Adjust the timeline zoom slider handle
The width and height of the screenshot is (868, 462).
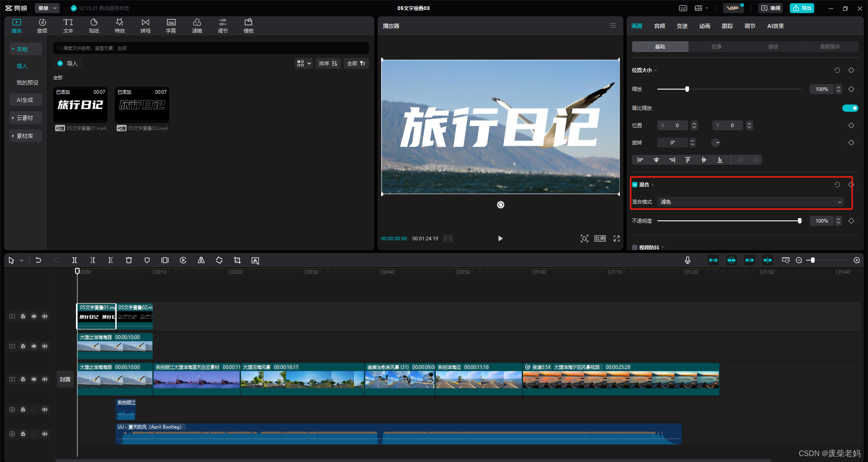(x=813, y=260)
